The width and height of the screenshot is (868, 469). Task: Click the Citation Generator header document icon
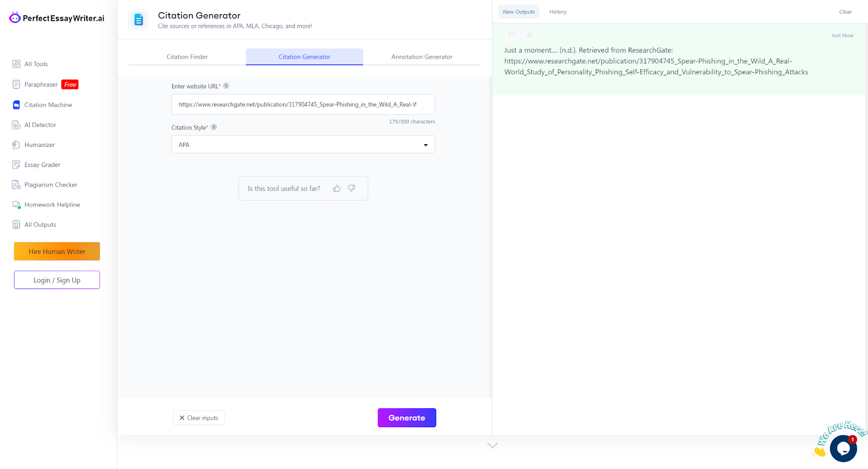(x=138, y=20)
